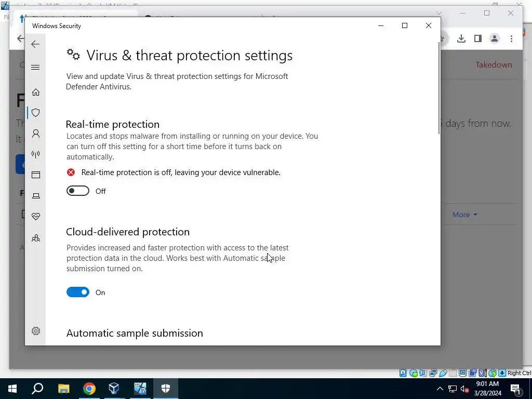Open the Home section in sidebar
532x399 pixels.
click(36, 92)
